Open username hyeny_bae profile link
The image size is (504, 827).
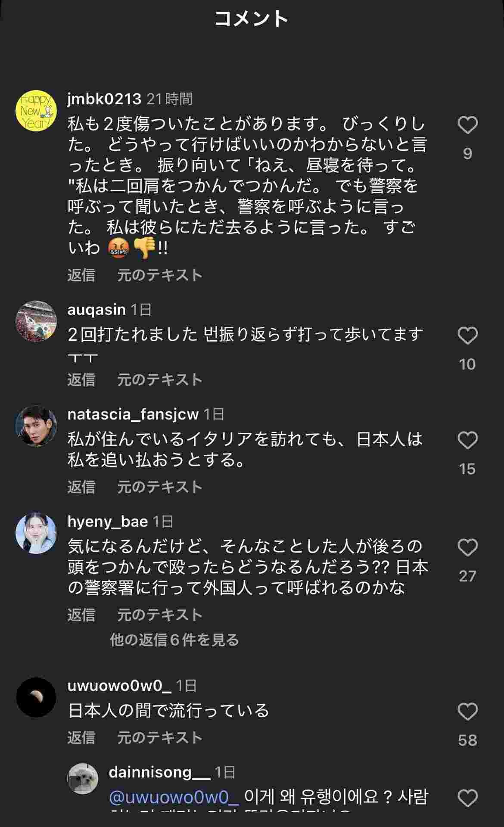tap(108, 522)
